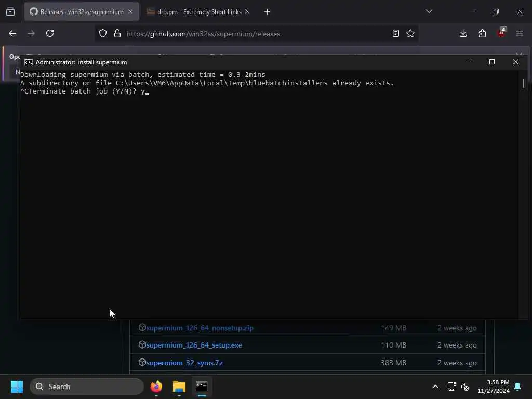532x399 pixels.
Task: Expand the list all tabs chevron
Action: (429, 11)
